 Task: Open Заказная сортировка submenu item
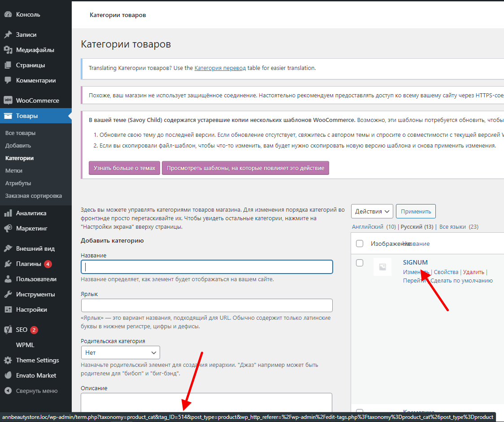pyautogui.click(x=34, y=196)
